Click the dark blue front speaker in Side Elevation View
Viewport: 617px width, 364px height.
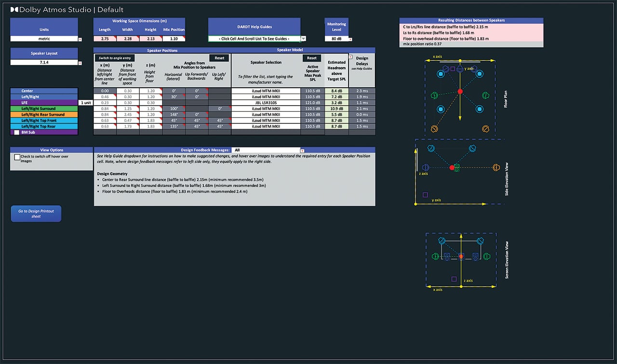pos(426,167)
